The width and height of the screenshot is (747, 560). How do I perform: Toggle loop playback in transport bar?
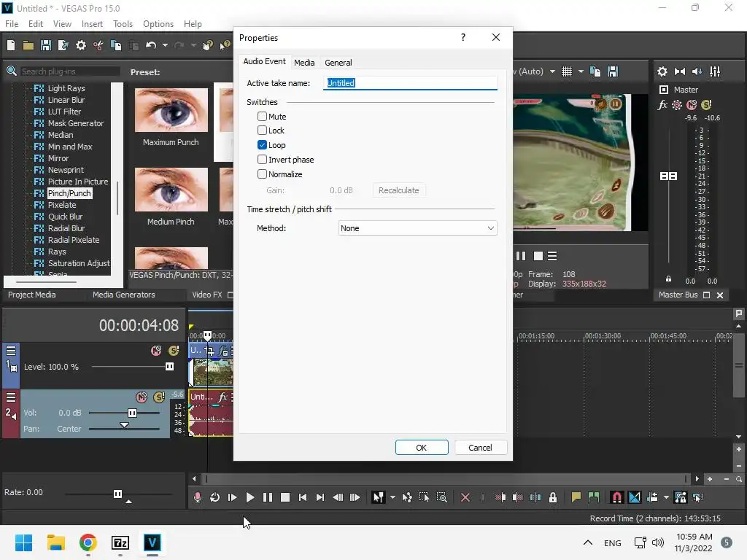point(215,497)
